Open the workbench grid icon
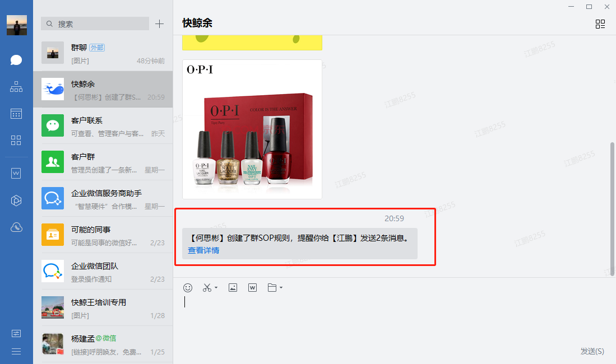This screenshot has height=364, width=616. [x=16, y=140]
